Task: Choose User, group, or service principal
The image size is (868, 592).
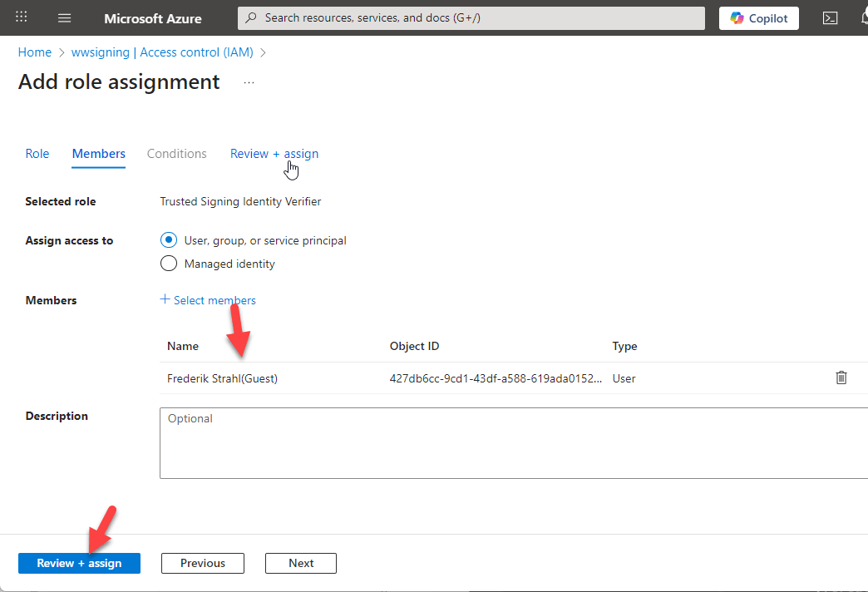Action: [x=169, y=240]
